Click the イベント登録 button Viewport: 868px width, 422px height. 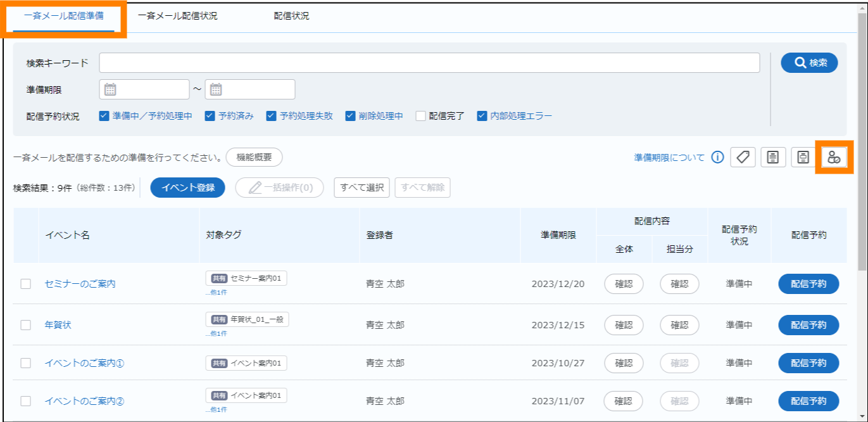[187, 188]
